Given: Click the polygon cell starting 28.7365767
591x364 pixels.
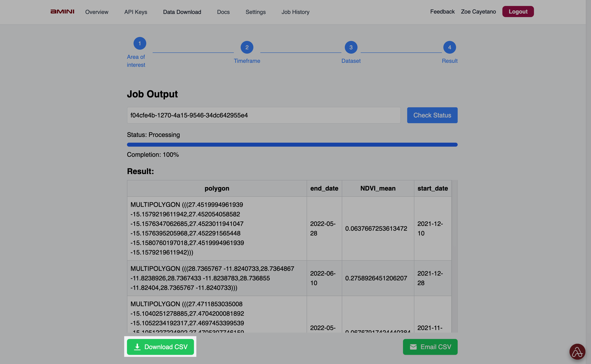Looking at the screenshot, I should coord(217,278).
